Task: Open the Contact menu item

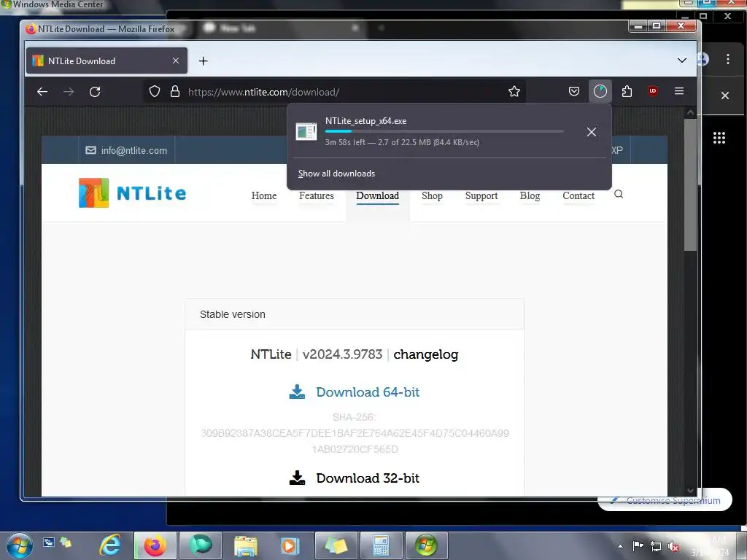Action: coord(578,195)
